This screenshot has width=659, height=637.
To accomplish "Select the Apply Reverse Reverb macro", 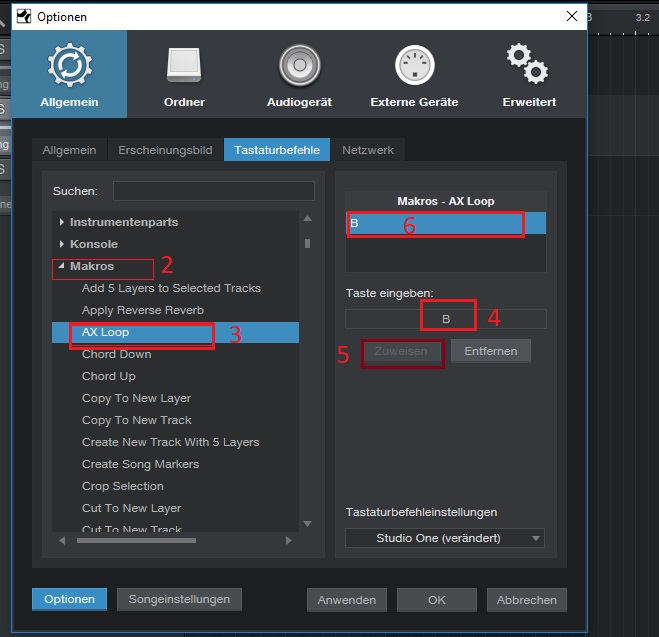I will click(142, 310).
